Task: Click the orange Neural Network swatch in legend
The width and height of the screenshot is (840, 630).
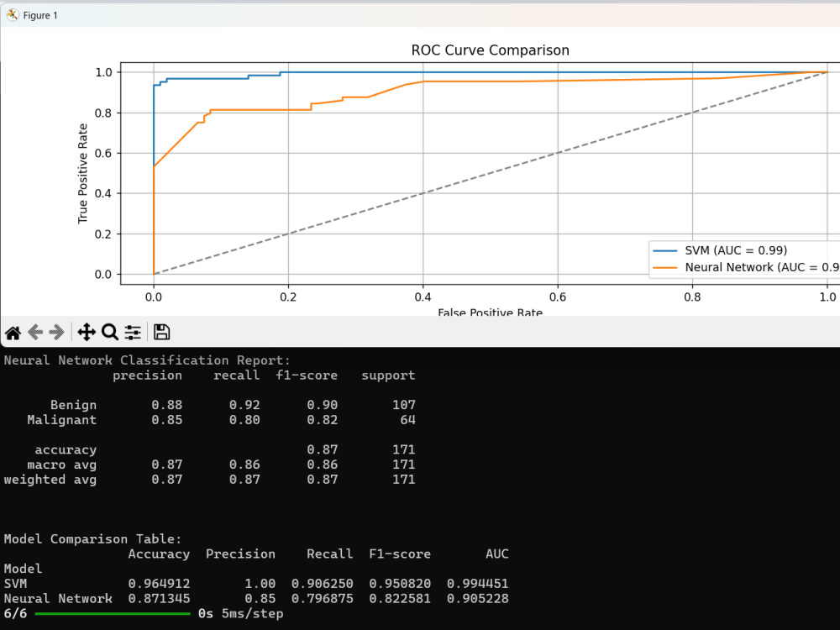Action: point(664,267)
